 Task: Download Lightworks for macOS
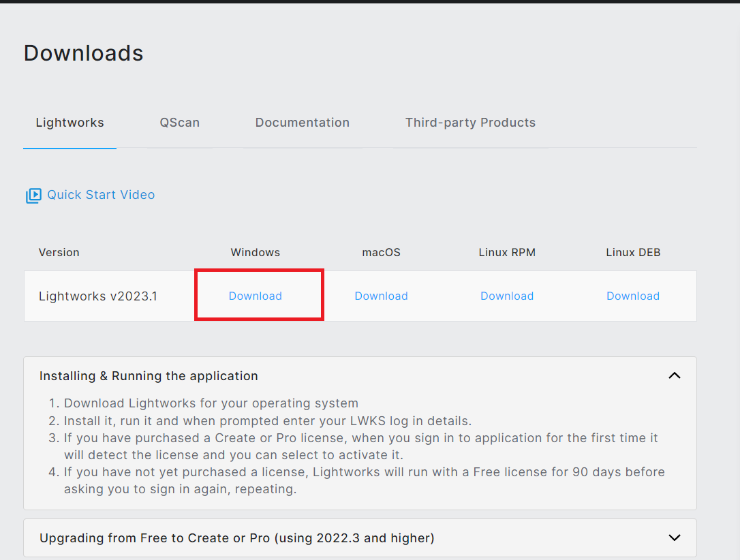381,296
